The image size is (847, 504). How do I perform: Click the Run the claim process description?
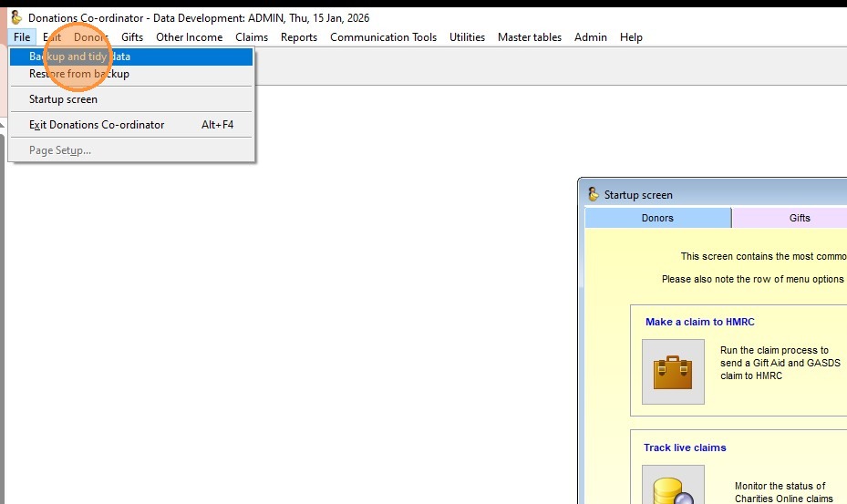tap(780, 363)
